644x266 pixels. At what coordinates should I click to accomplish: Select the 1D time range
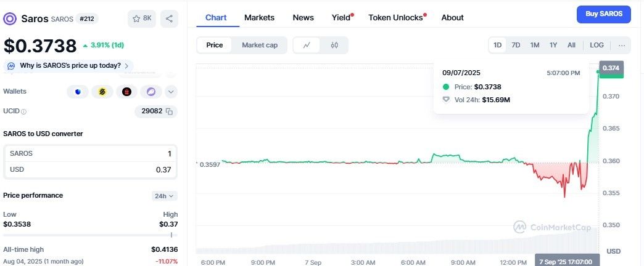coord(497,45)
